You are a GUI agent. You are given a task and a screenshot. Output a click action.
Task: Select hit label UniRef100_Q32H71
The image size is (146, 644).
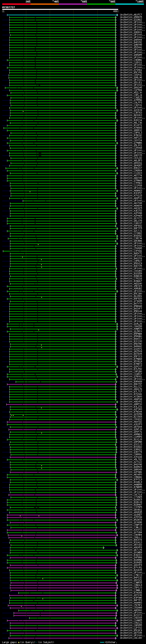(x=131, y=349)
